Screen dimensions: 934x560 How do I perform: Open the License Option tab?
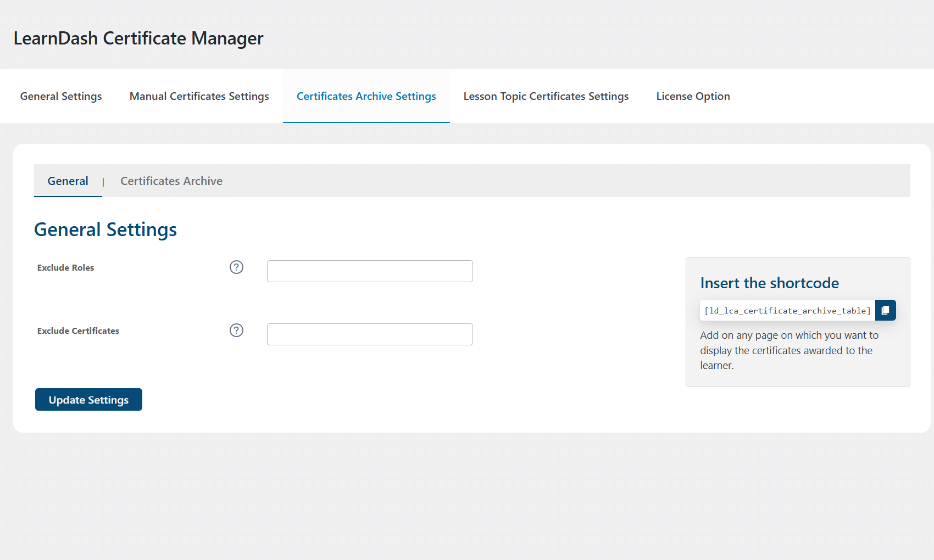tap(693, 96)
